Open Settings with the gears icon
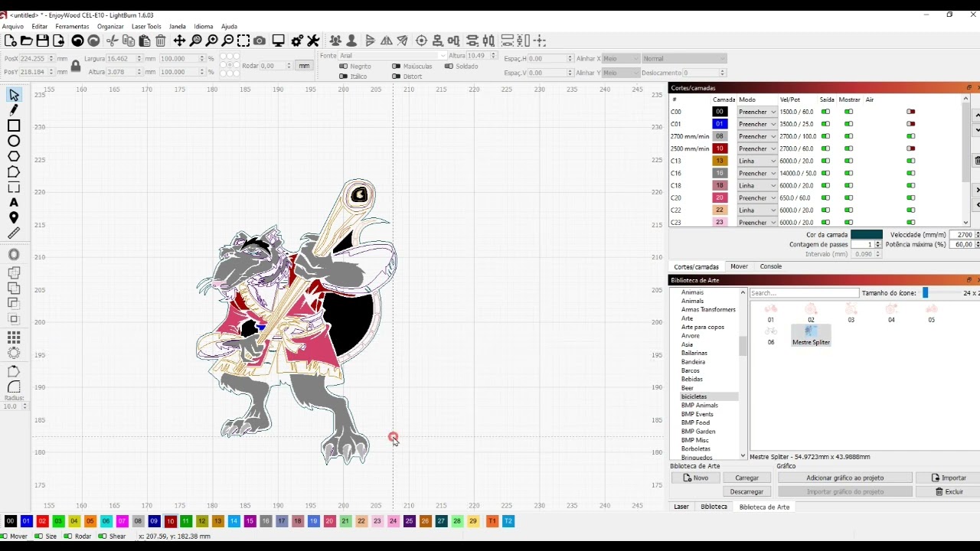The image size is (980, 551). [297, 41]
